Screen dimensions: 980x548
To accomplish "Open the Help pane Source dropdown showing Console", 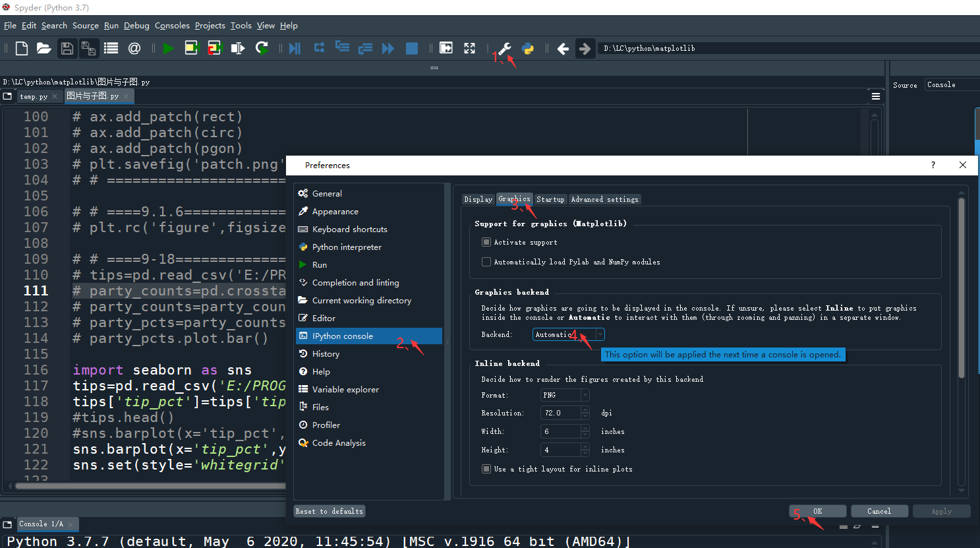I will click(x=952, y=84).
